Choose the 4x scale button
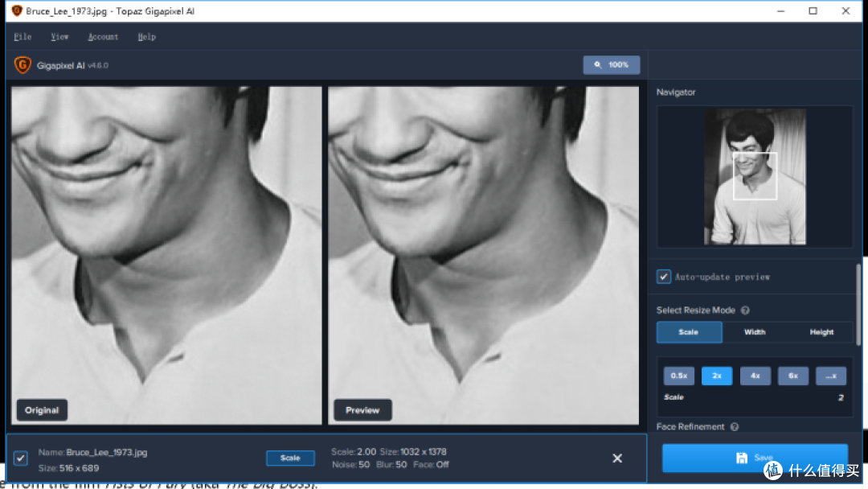Screen dimensions: 868x489 point(755,376)
